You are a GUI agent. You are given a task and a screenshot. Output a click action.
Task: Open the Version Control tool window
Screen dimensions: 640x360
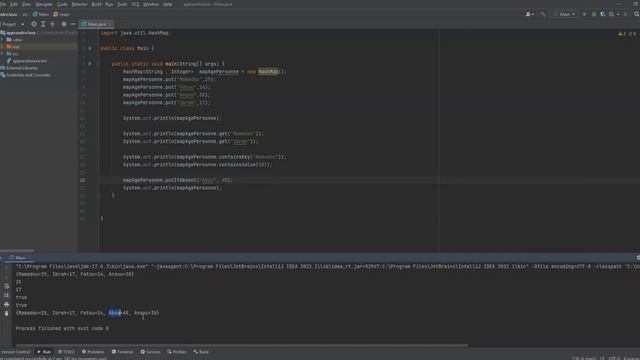click(15, 351)
